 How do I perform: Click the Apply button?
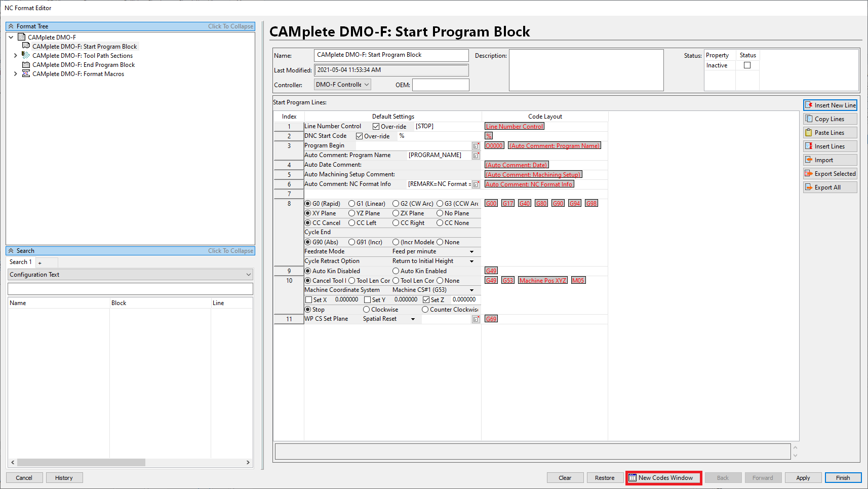[803, 478]
